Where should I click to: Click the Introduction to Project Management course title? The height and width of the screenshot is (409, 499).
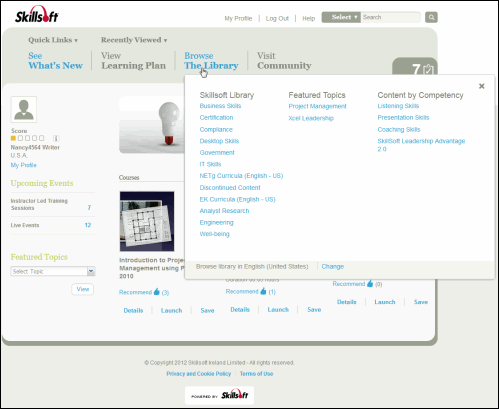152,268
